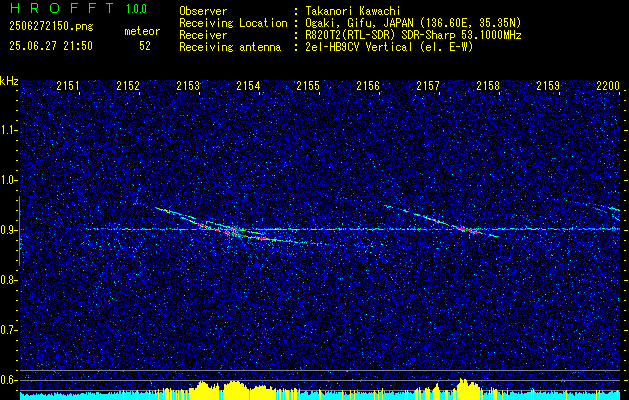The height and width of the screenshot is (400, 629).
Task: Click the red echo peak near 2157
Action: coord(467,229)
